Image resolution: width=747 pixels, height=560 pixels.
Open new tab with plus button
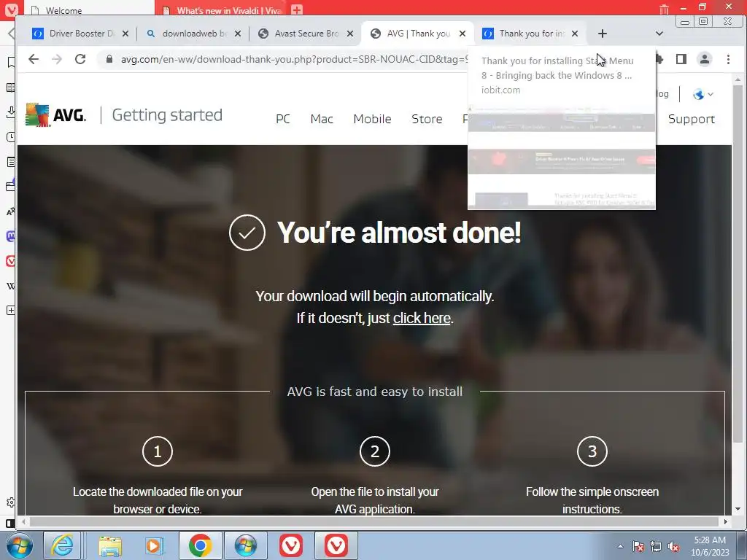point(602,34)
